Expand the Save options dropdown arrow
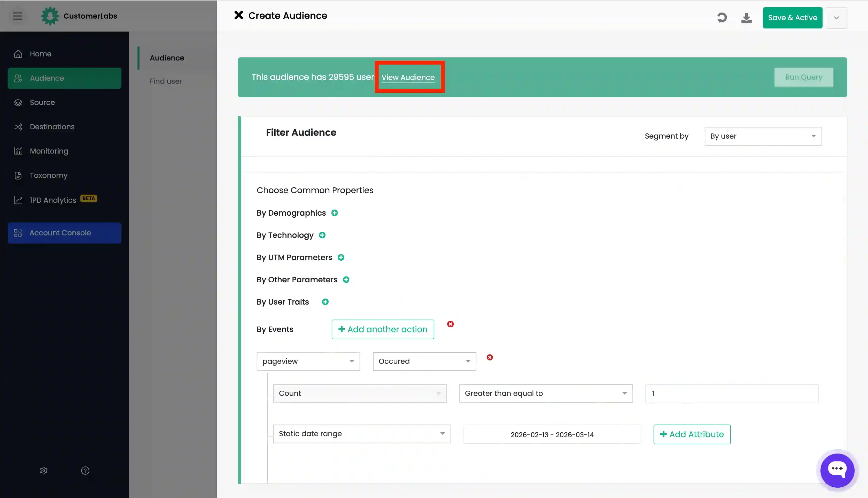 point(836,17)
